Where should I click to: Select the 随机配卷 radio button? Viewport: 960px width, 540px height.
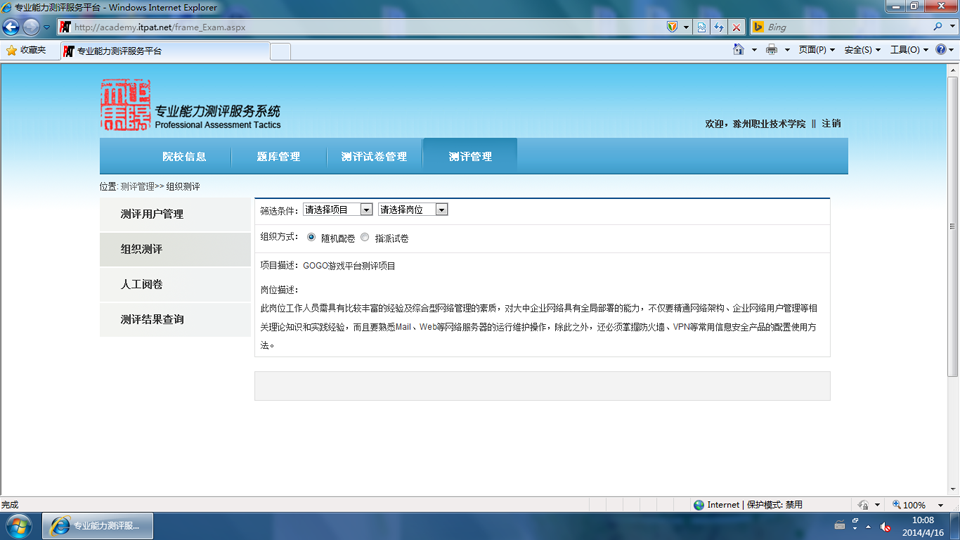(x=311, y=237)
